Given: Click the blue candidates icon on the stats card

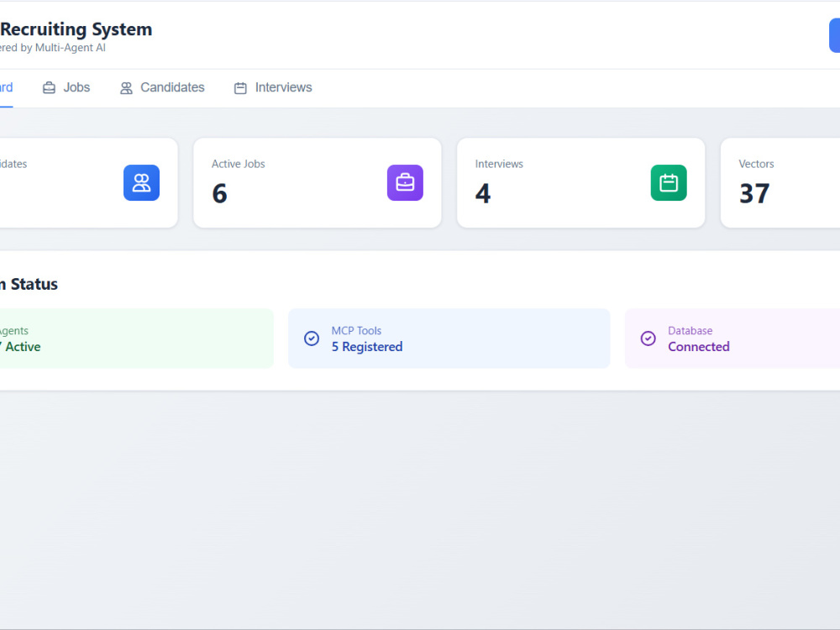Looking at the screenshot, I should click(141, 182).
